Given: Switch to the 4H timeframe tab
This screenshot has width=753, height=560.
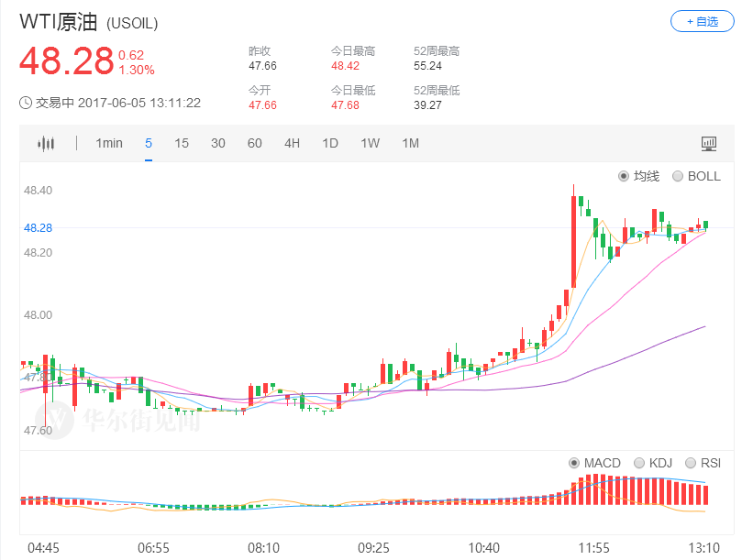Looking at the screenshot, I should [292, 144].
